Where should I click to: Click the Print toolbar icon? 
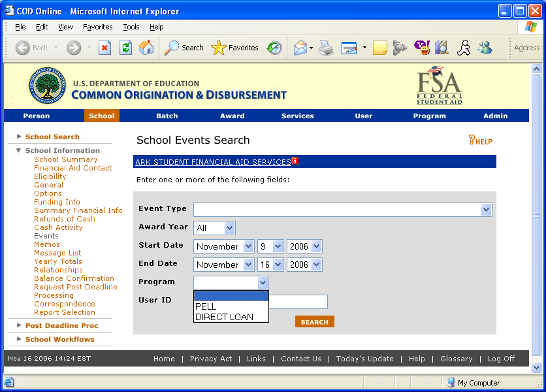click(x=326, y=48)
